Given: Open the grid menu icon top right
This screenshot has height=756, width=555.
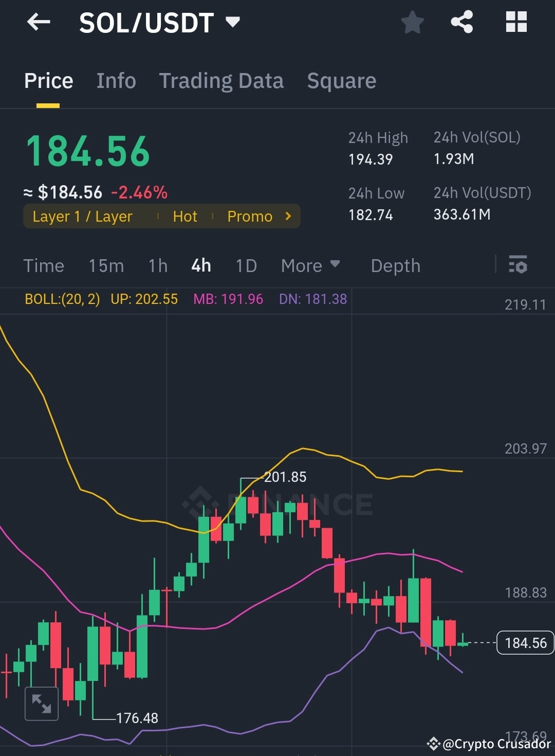Looking at the screenshot, I should tap(515, 22).
